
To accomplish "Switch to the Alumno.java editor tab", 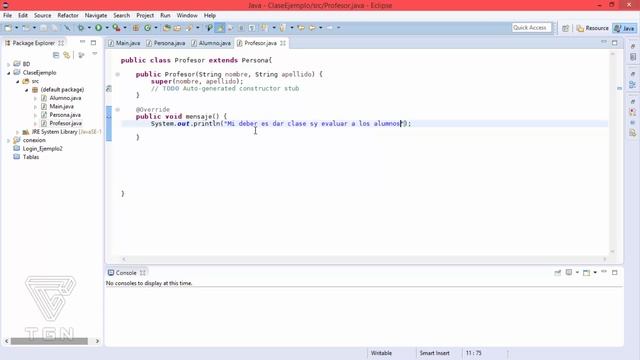I will (x=211, y=43).
